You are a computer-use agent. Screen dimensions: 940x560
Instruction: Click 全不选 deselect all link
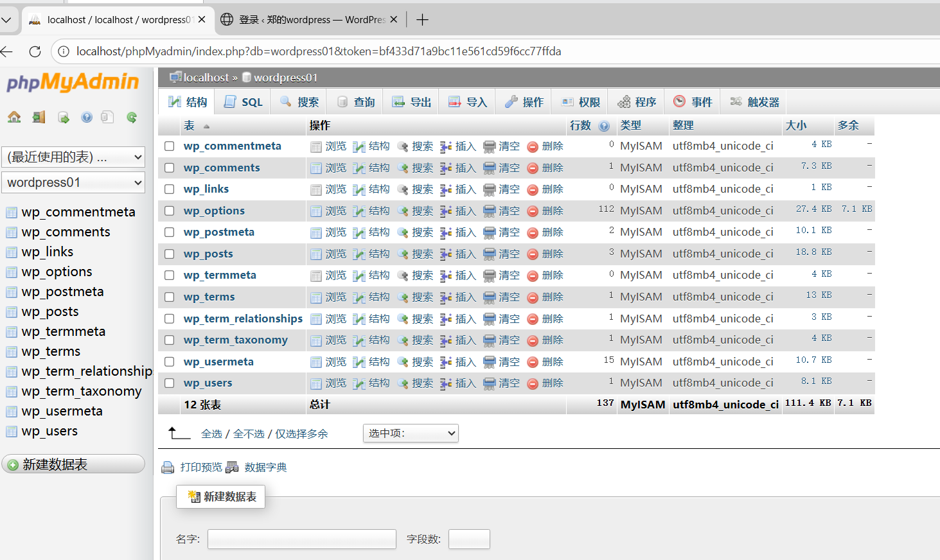click(249, 434)
